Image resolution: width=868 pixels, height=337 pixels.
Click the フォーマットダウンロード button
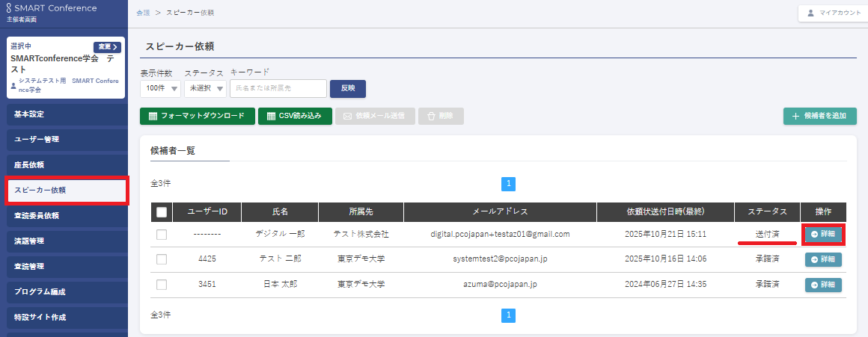(196, 116)
